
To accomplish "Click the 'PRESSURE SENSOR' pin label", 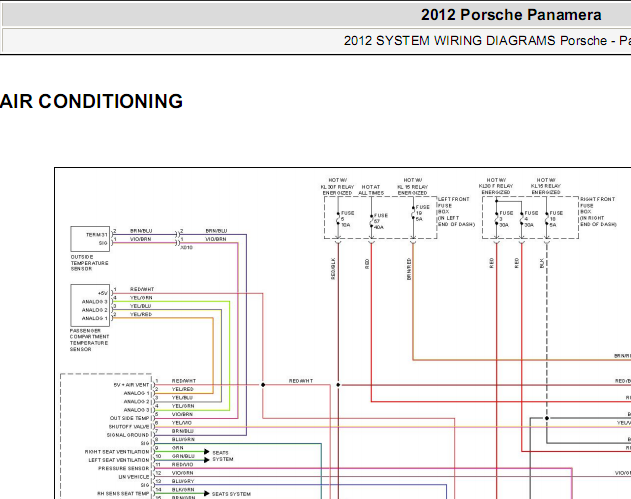I will (124, 468).
